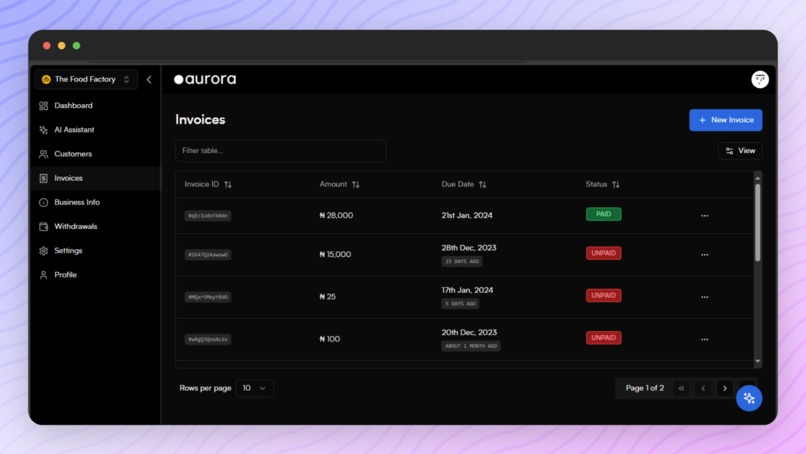Viewport: 806px width, 454px height.
Task: Click the 'Page 1 of 2' label
Action: [x=645, y=388]
